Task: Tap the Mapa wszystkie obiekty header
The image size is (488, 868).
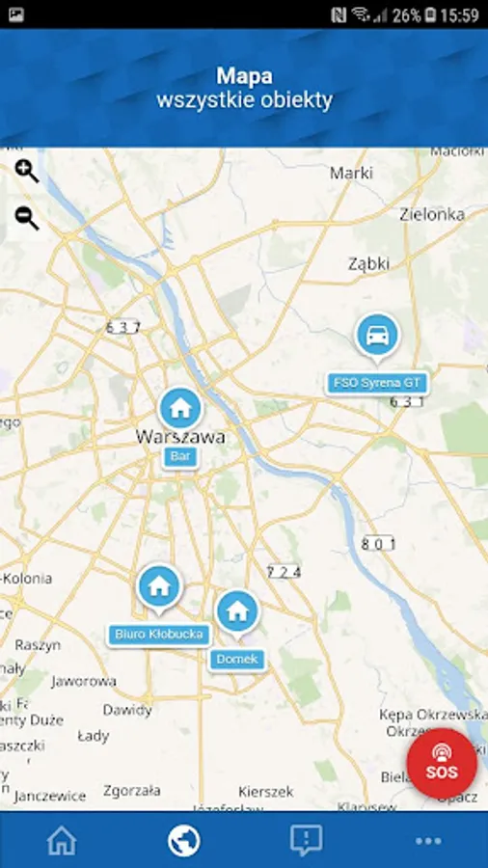Action: (x=244, y=88)
